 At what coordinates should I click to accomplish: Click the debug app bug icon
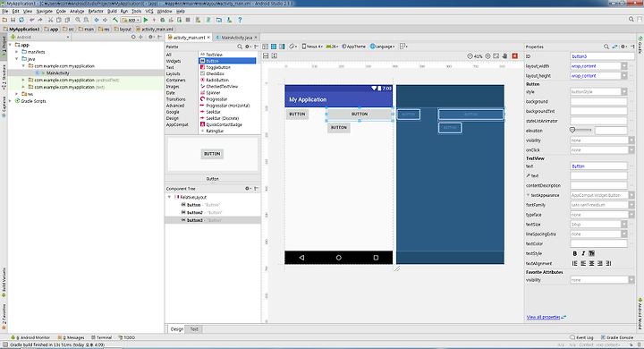(163, 20)
